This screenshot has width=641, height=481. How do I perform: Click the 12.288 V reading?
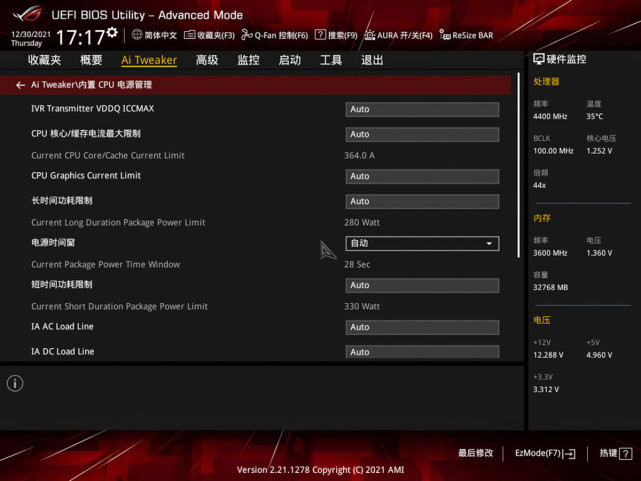(x=548, y=355)
